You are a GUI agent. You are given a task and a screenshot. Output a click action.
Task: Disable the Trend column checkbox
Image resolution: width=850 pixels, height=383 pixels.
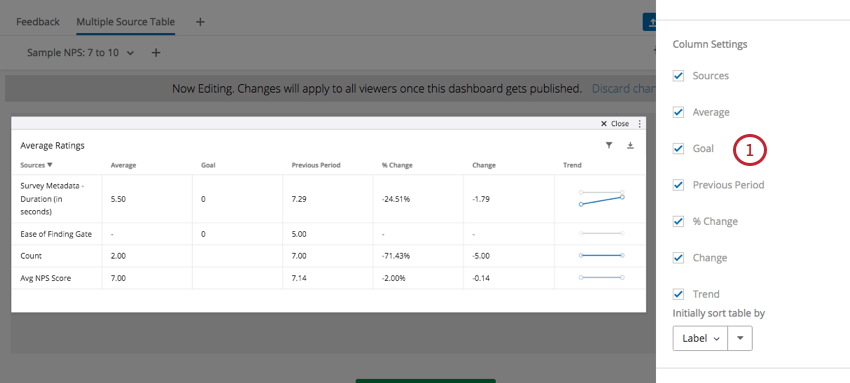tap(678, 294)
